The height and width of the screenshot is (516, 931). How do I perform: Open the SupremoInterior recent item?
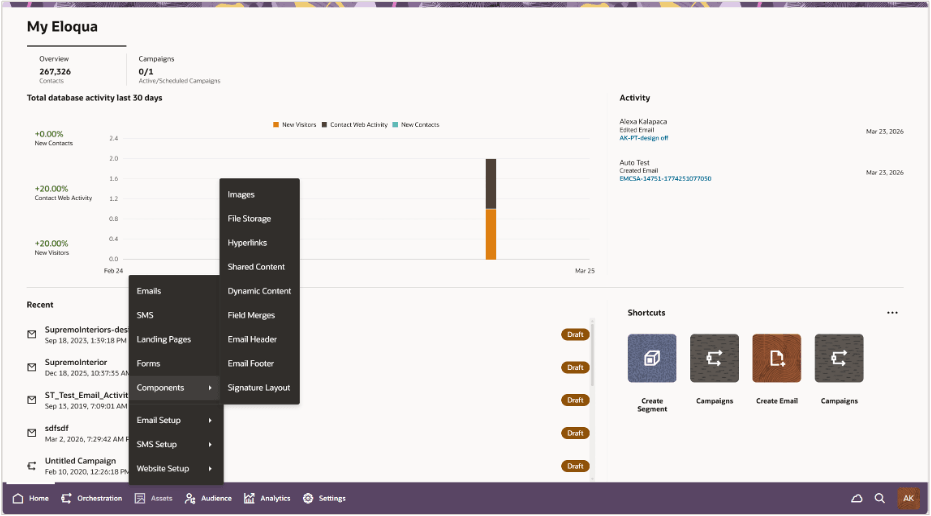pos(76,362)
